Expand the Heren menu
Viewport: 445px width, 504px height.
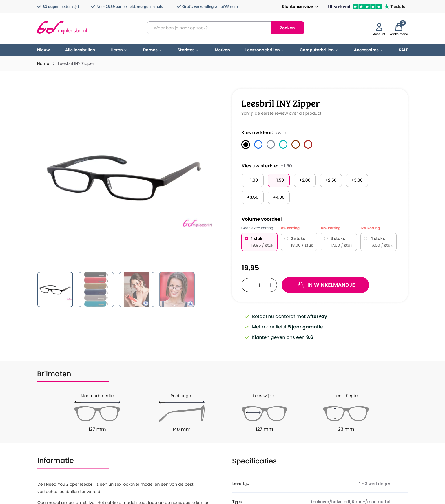coord(118,50)
